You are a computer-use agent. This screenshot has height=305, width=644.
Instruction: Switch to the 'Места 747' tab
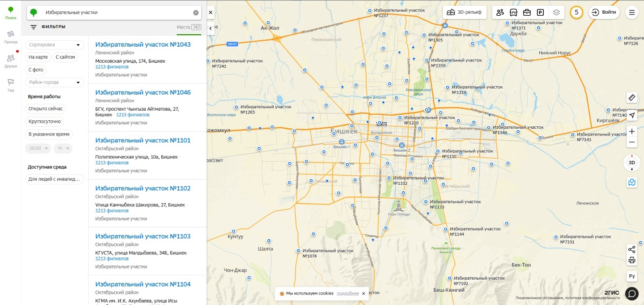(x=189, y=27)
